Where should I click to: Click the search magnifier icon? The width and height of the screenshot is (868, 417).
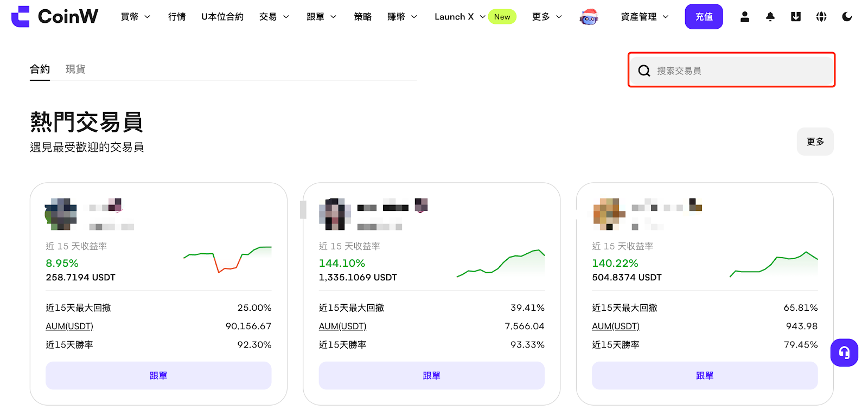point(644,70)
